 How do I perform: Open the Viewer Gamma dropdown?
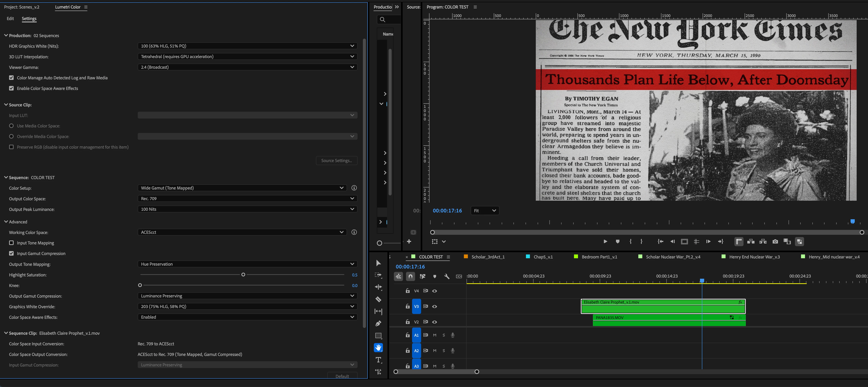point(247,67)
